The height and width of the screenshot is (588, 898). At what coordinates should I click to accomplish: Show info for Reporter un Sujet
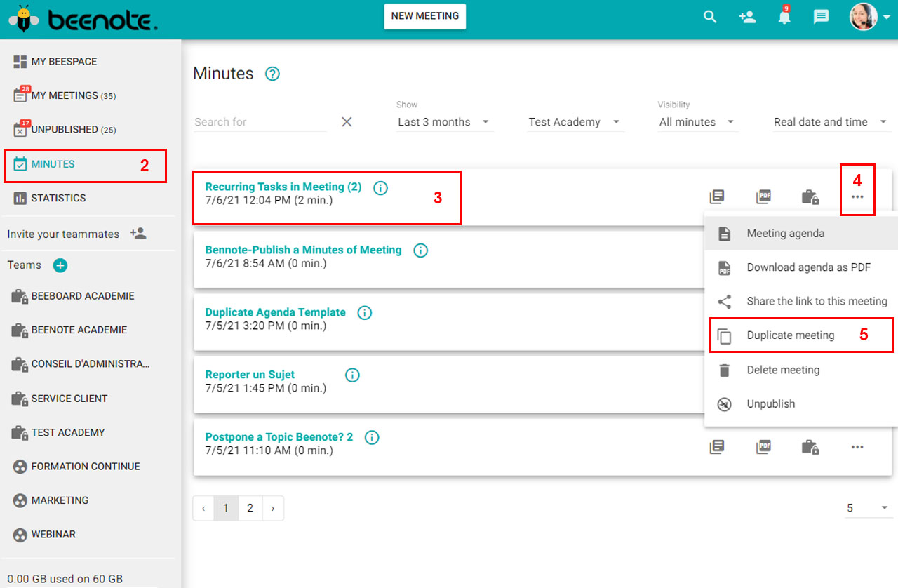click(x=353, y=375)
